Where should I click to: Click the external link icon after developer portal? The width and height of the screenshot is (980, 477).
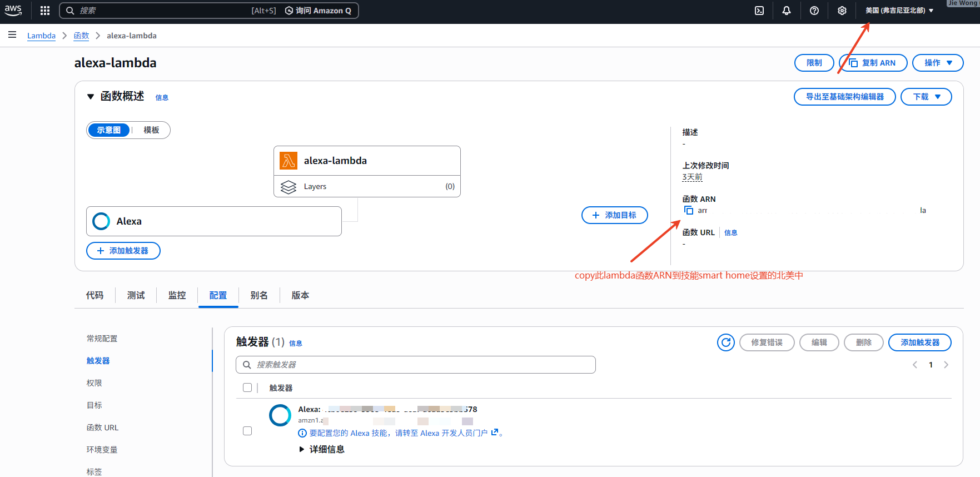tap(495, 433)
